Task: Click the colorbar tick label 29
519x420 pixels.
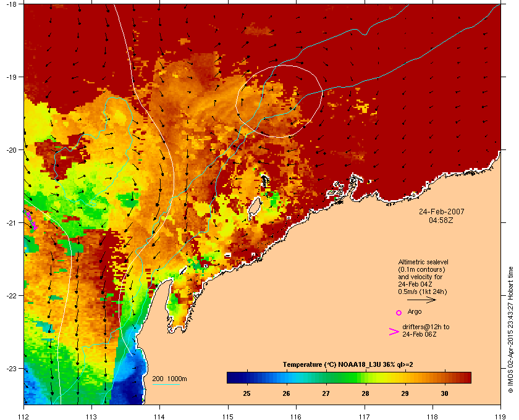Action: click(x=405, y=393)
